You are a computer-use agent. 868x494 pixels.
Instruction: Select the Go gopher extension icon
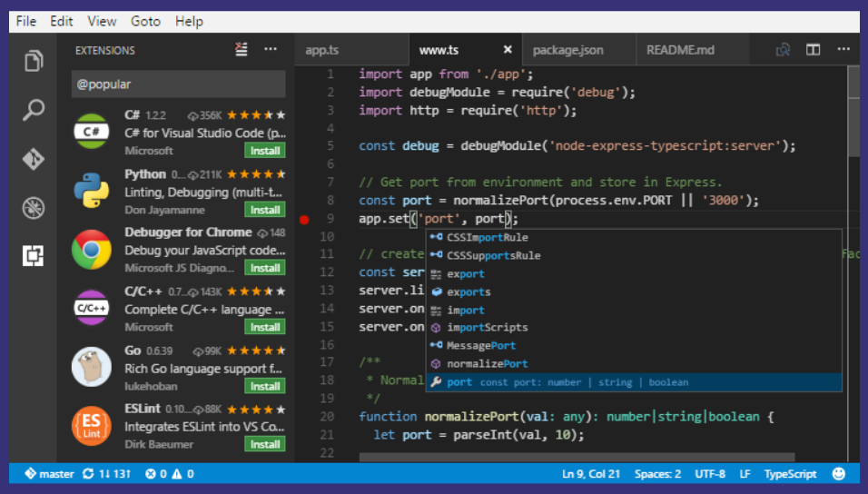tap(92, 367)
